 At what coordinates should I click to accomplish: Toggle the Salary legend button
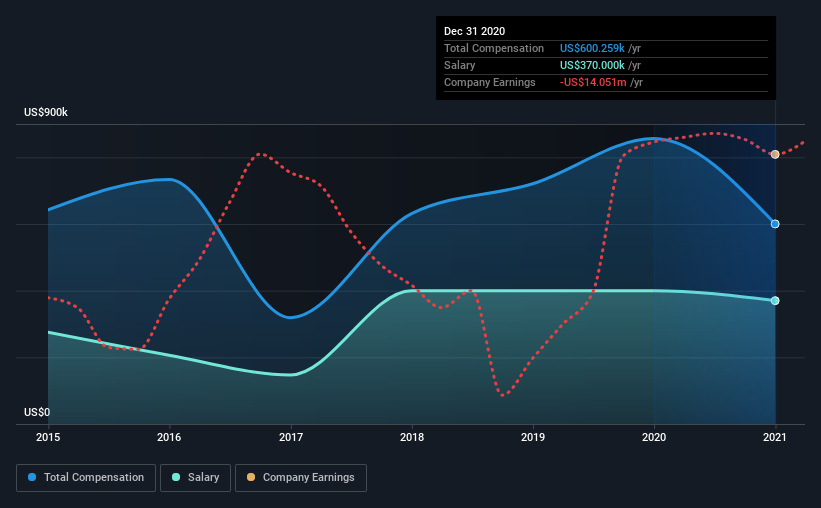pyautogui.click(x=195, y=478)
